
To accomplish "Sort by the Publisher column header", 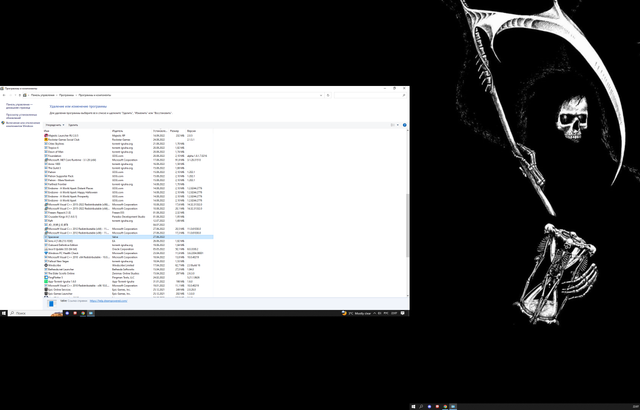I will [131, 131].
